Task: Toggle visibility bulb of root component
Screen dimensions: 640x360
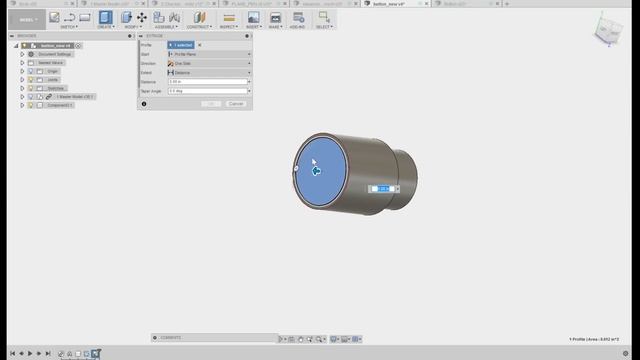Action: coord(24,46)
